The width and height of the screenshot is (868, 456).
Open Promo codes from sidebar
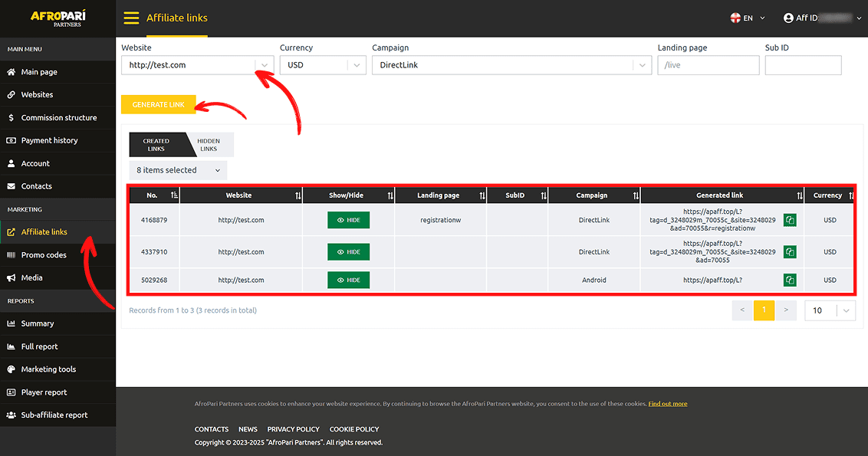44,255
